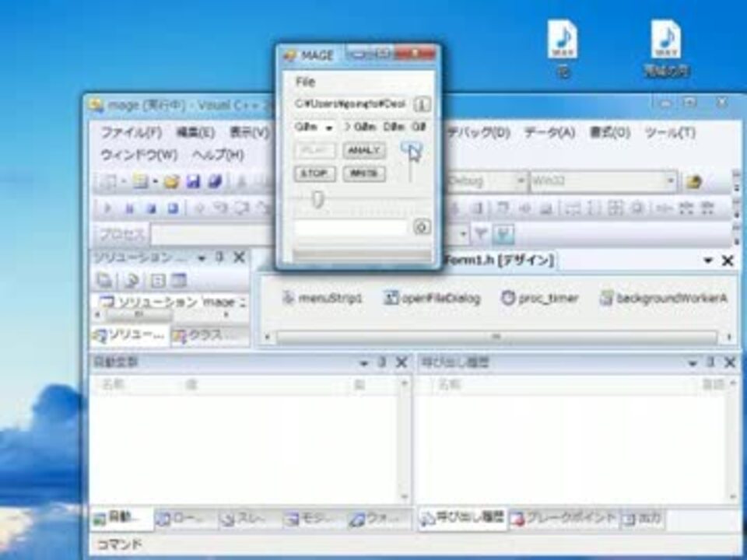Click the component tray horizontal scrollbar
This screenshot has width=747, height=560.
point(496,337)
